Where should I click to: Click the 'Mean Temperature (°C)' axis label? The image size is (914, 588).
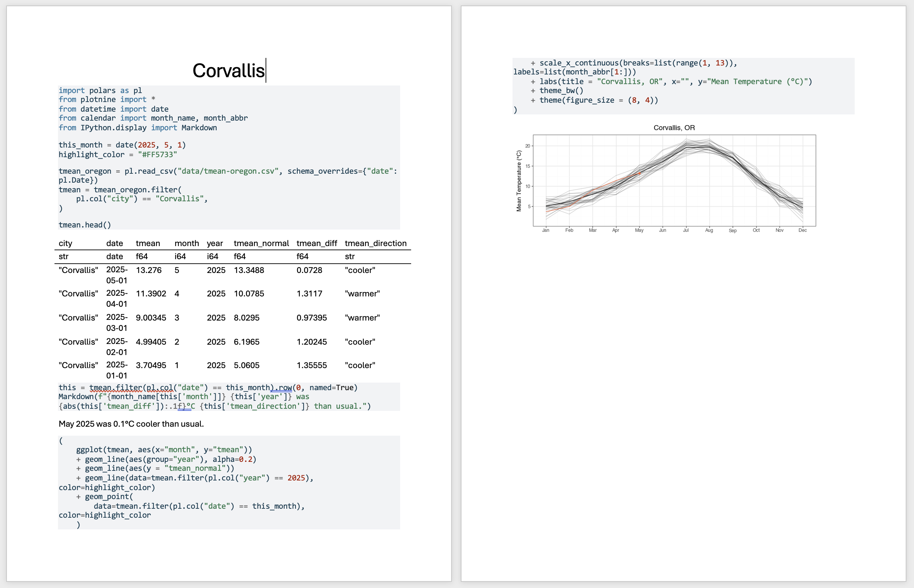pos(518,181)
